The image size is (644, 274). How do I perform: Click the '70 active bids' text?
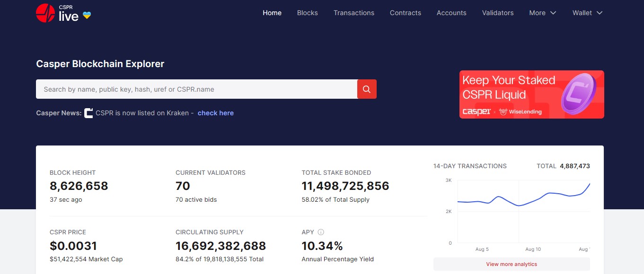[x=196, y=200]
